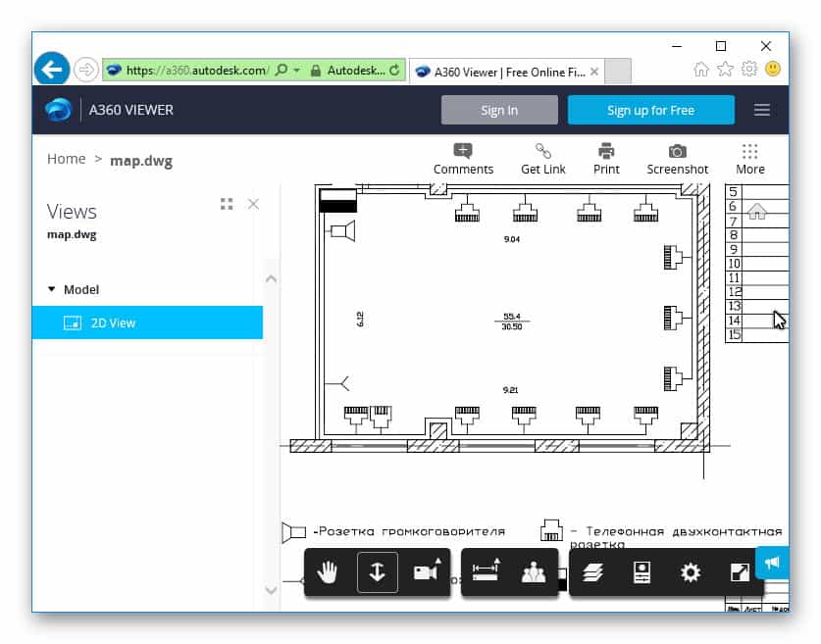
Task: Open the Comments panel
Action: [x=463, y=159]
